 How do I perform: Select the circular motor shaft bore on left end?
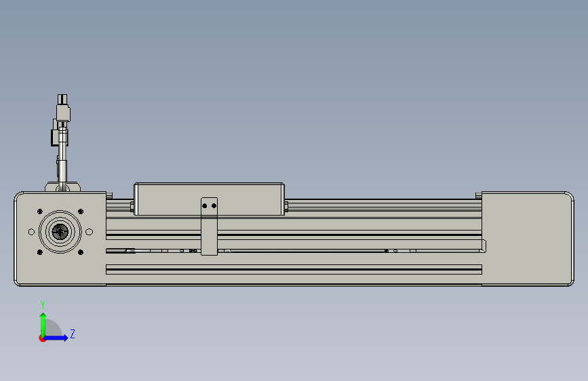(x=60, y=232)
